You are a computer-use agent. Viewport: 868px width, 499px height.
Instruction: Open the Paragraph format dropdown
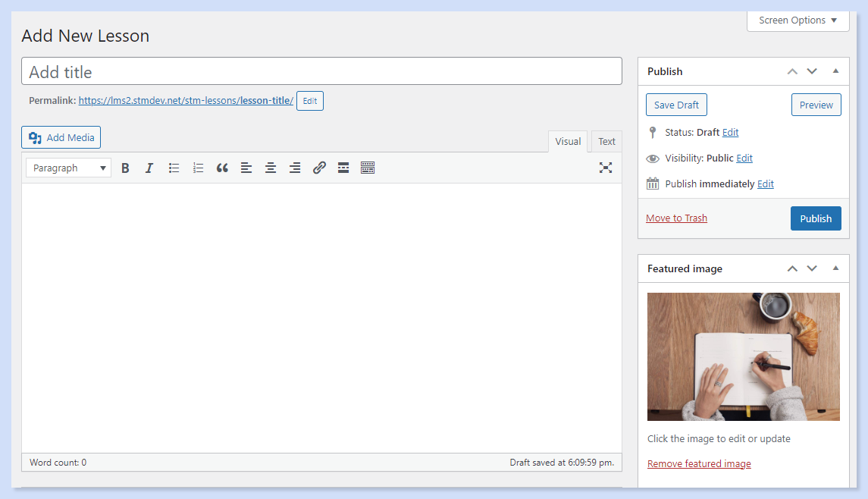point(69,168)
